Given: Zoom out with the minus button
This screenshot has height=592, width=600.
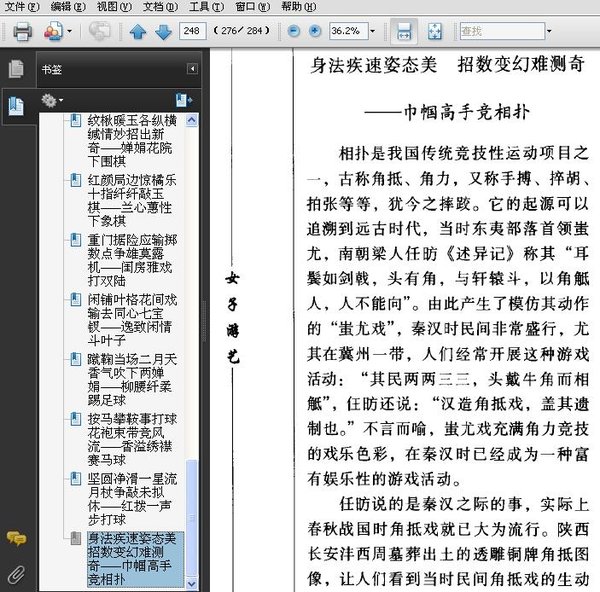Looking at the screenshot, I should click(293, 31).
